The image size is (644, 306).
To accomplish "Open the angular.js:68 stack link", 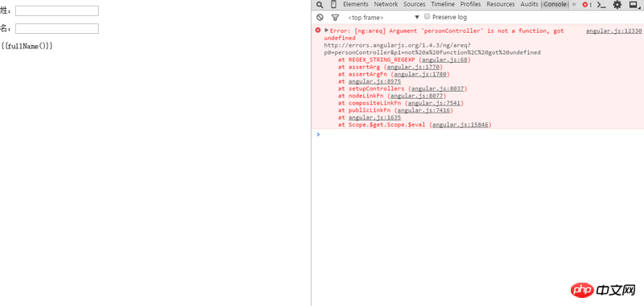I will pyautogui.click(x=444, y=60).
